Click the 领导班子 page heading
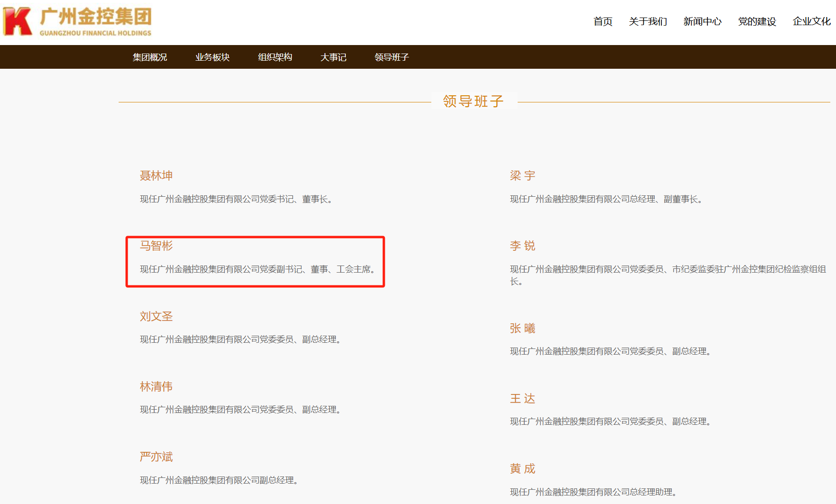 pos(474,101)
